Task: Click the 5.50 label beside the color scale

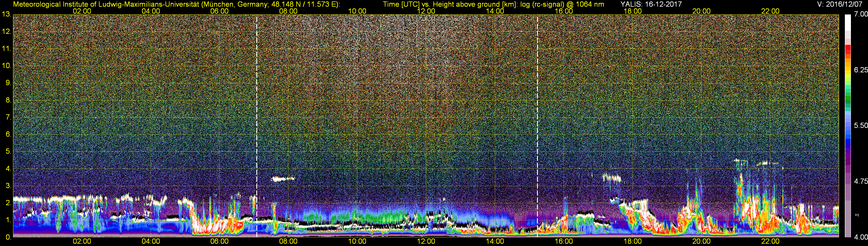Action: pyautogui.click(x=860, y=125)
